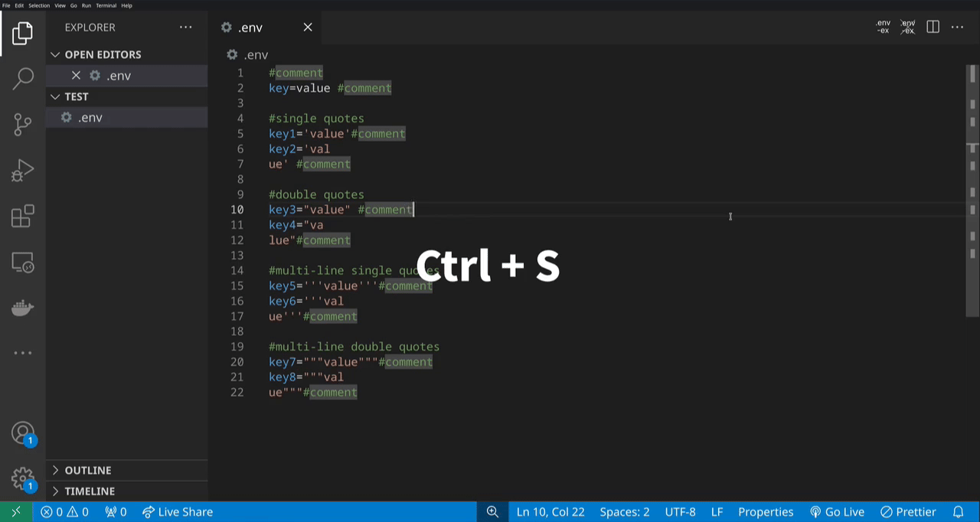Select the .env editor tab
This screenshot has height=522, width=980.
pyautogui.click(x=265, y=27)
